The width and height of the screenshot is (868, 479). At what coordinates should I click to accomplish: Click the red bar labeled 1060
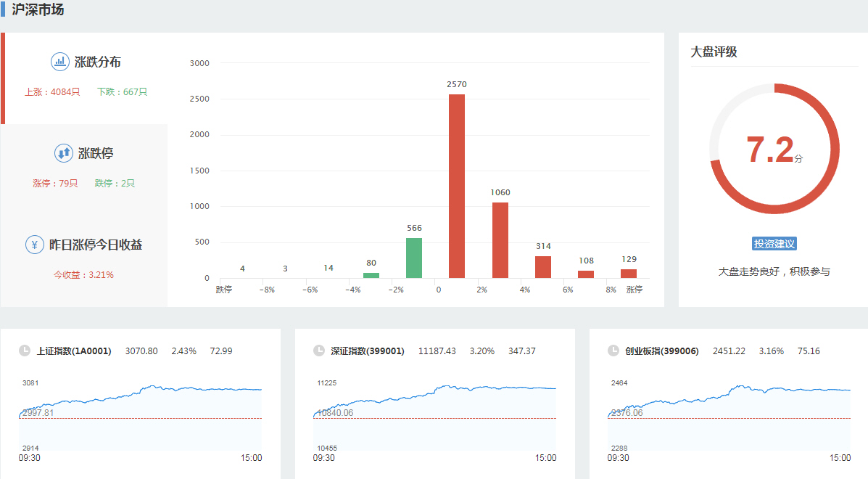(500, 240)
